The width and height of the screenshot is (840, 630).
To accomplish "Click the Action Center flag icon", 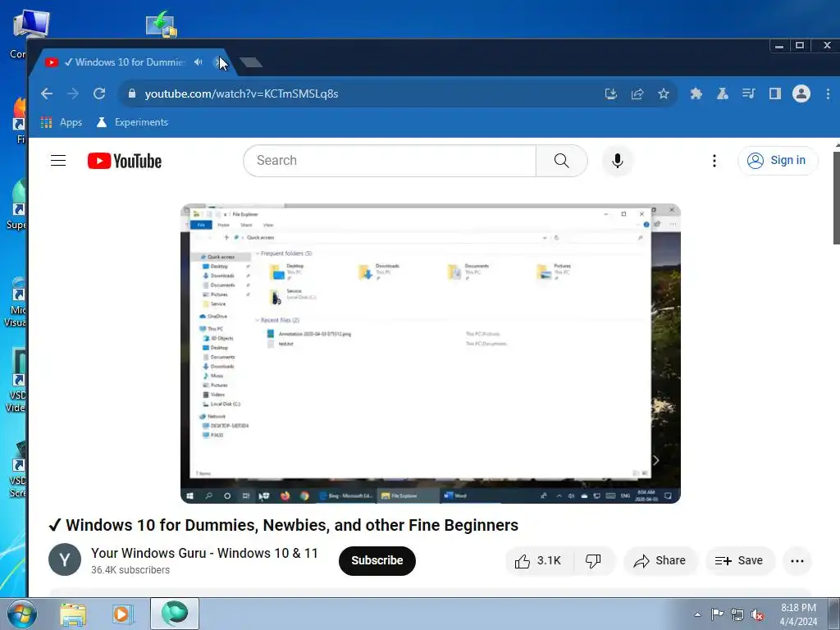I will (717, 614).
